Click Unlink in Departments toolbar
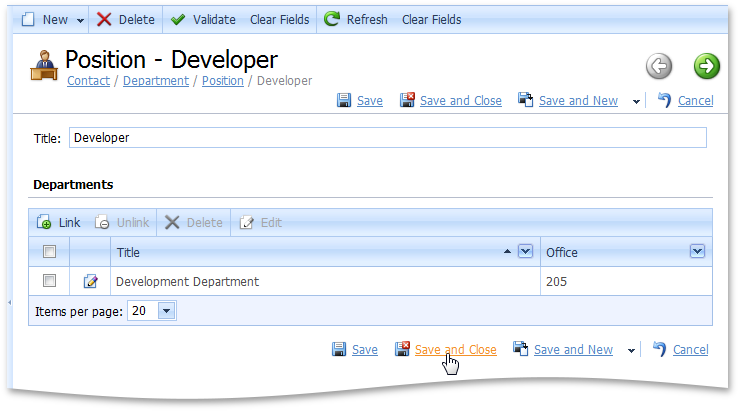741x414 pixels. (122, 223)
